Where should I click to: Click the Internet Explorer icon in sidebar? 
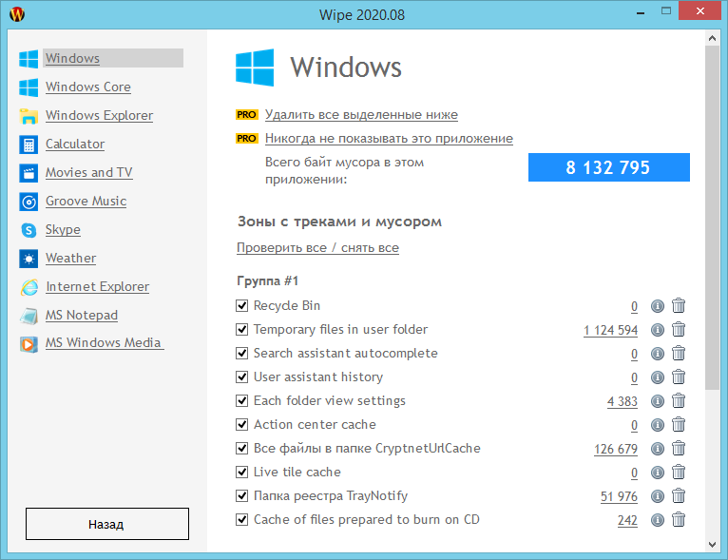click(29, 287)
